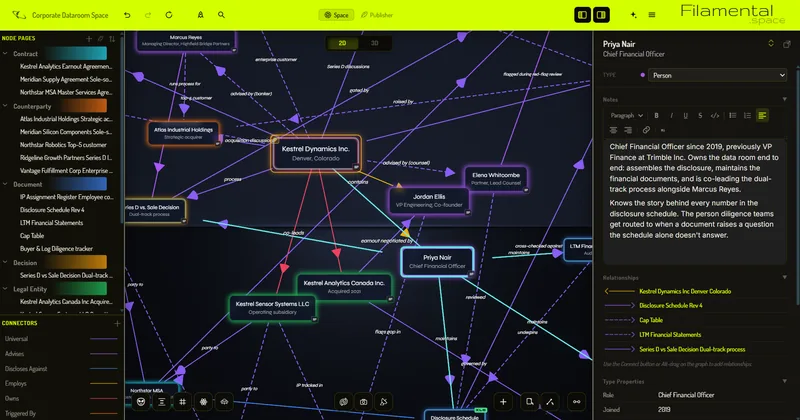800x420 pixels.
Task: Click the undo arrow in top bar
Action: click(x=127, y=15)
